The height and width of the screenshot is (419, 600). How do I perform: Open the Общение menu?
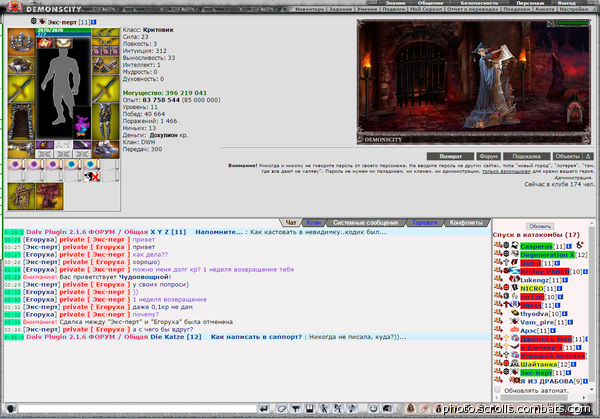click(x=430, y=3)
